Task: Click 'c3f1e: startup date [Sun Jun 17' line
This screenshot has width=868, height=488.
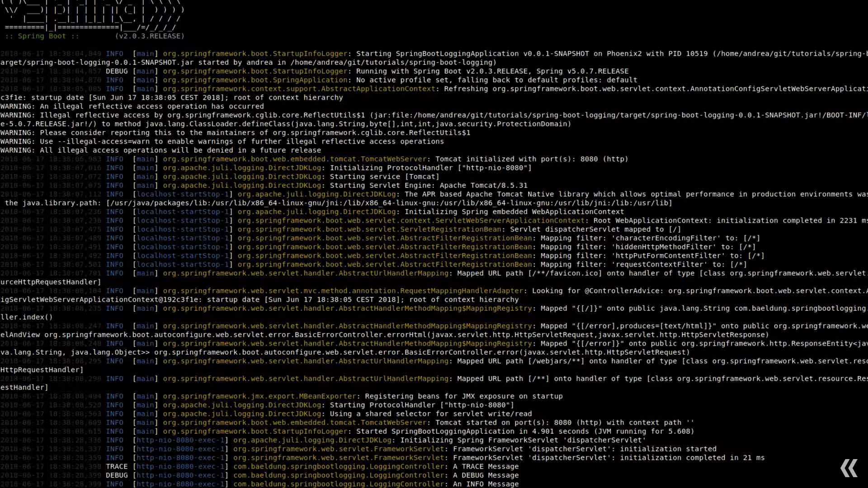Action: coord(172,98)
